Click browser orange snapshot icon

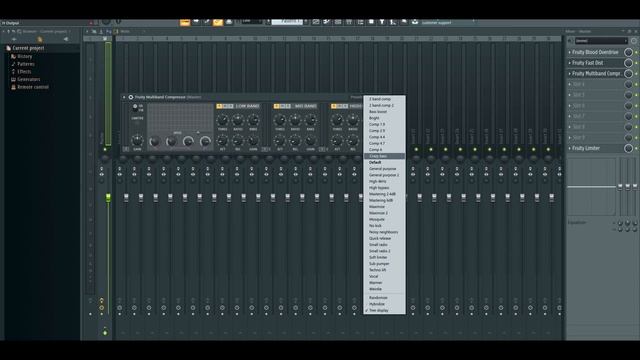click(40, 40)
